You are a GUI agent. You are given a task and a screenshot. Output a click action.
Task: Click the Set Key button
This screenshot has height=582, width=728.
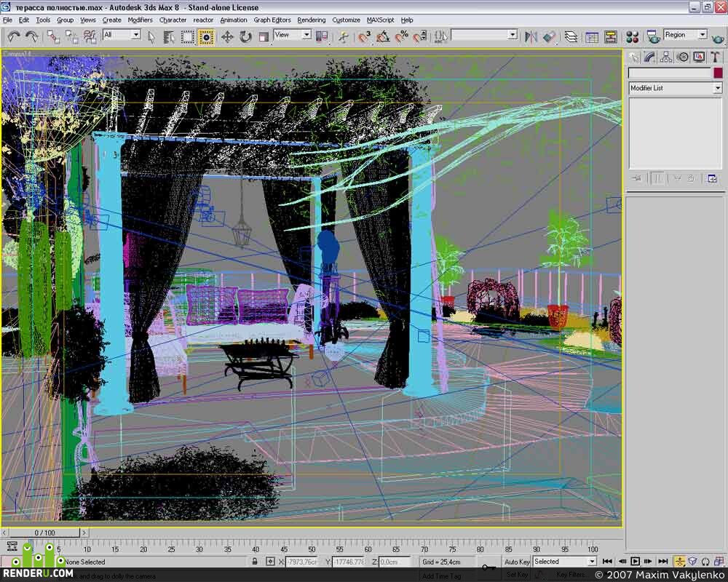(517, 575)
